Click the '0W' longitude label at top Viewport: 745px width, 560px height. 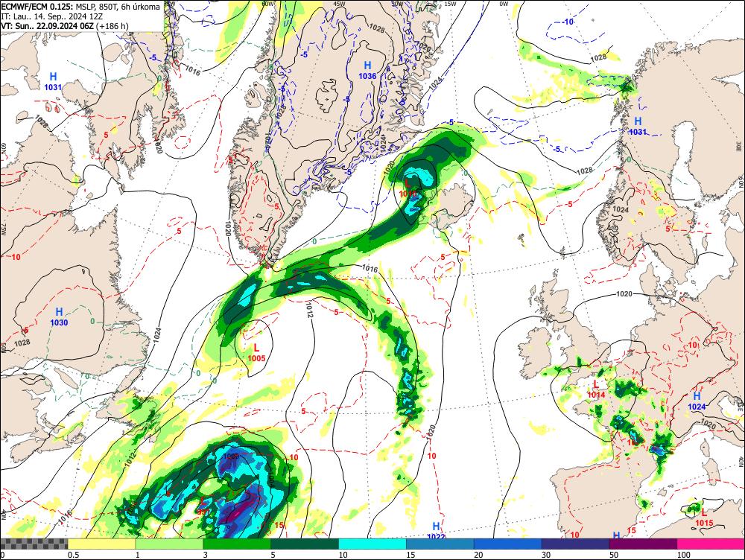(503, 4)
